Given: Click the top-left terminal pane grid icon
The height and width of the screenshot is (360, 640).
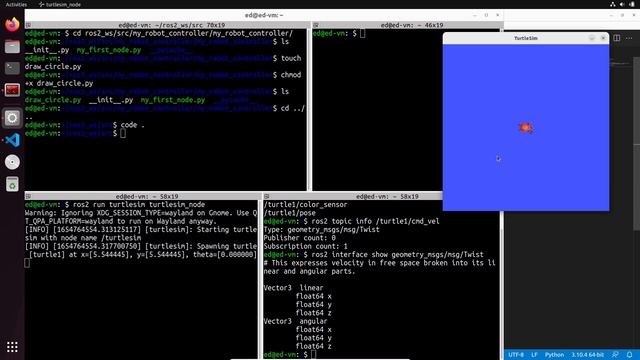Looking at the screenshot, I should pyautogui.click(x=28, y=25).
